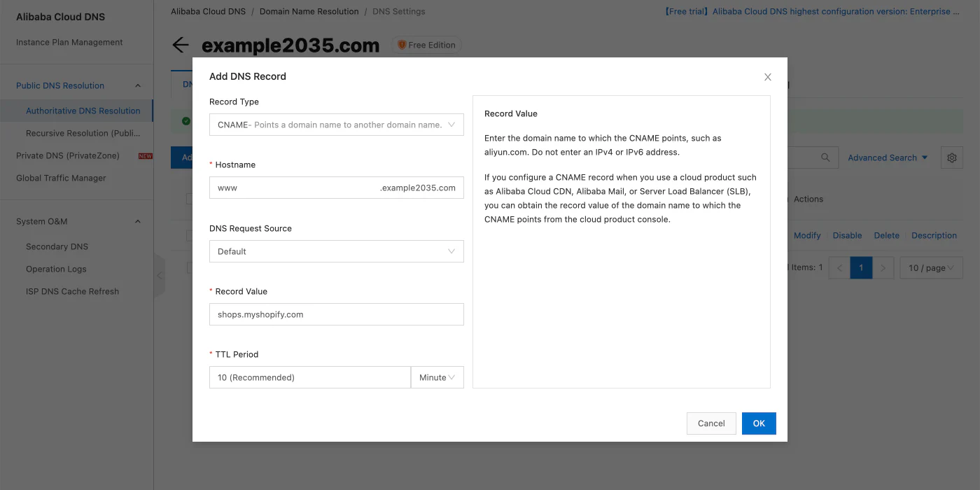The image size is (980, 490).
Task: Check the first DNS record row checkbox
Action: point(188,234)
